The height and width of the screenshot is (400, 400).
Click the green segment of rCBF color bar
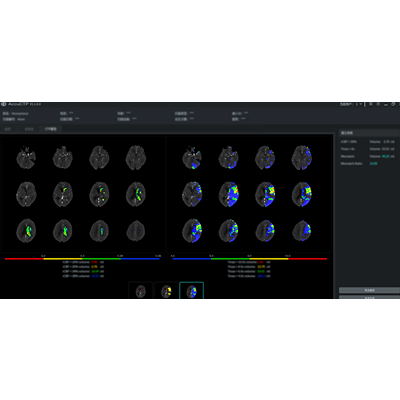coord(102,259)
